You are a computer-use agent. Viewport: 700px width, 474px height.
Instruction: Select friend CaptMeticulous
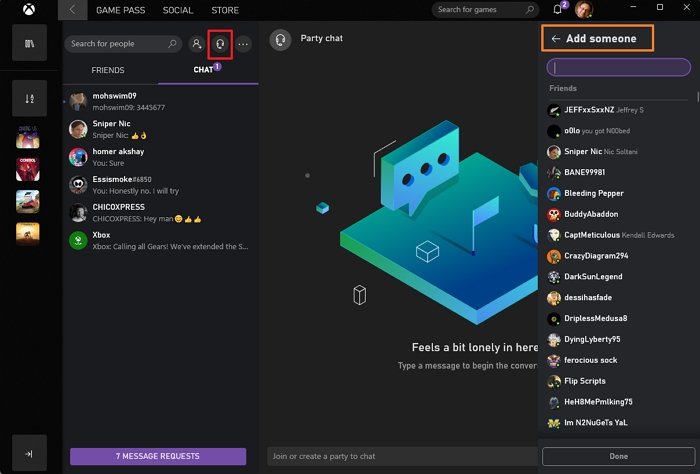[618, 235]
